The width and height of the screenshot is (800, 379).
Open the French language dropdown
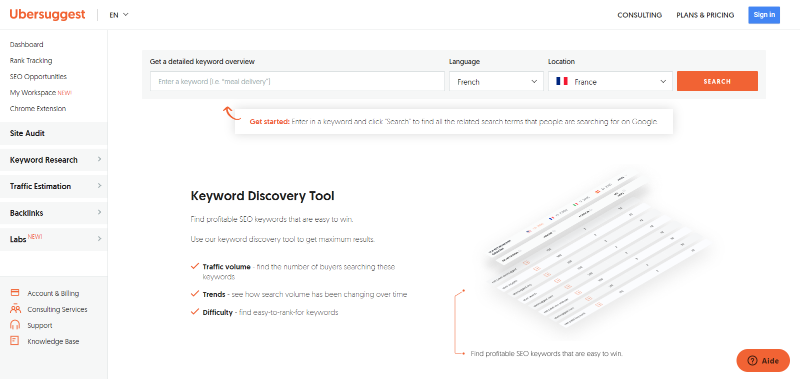(x=496, y=81)
